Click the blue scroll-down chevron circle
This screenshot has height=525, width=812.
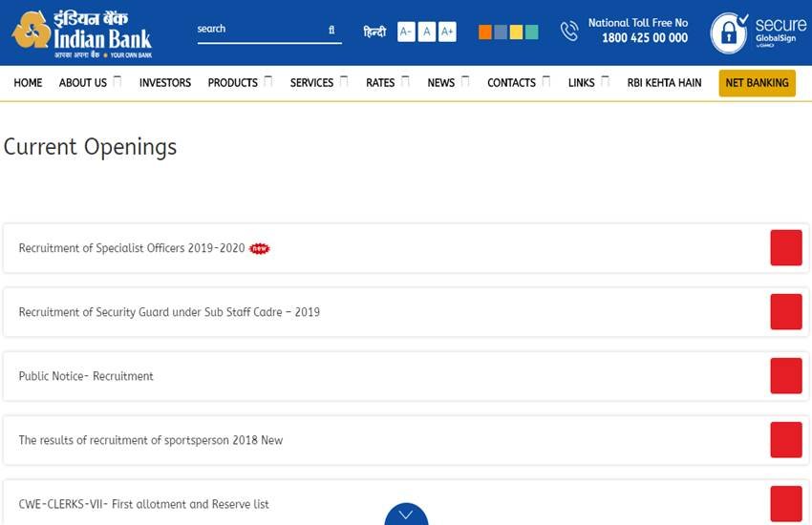(406, 515)
